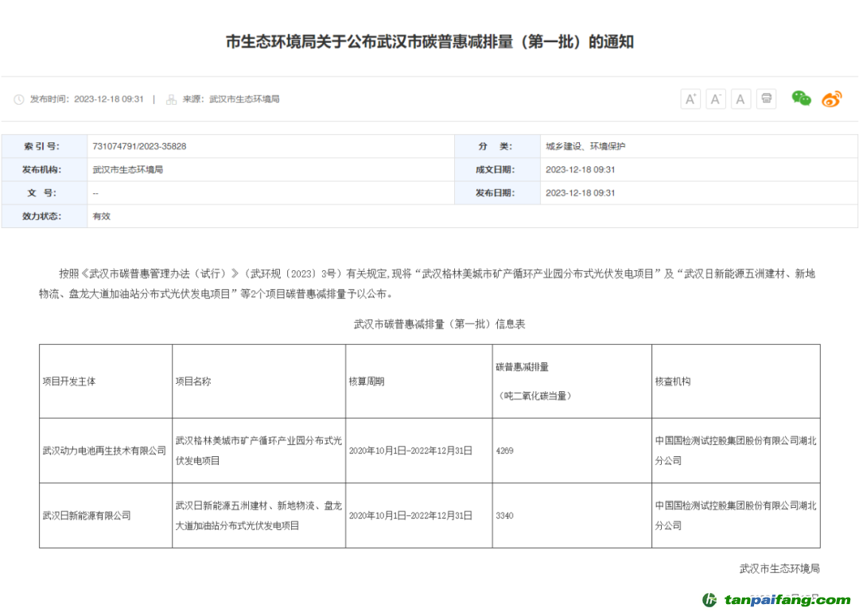This screenshot has width=859, height=616.
Task: Click the clock icon beside 发布时间
Action: click(19, 99)
